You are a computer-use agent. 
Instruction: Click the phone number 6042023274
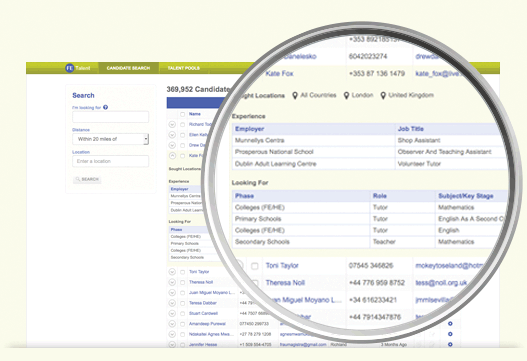[368, 56]
